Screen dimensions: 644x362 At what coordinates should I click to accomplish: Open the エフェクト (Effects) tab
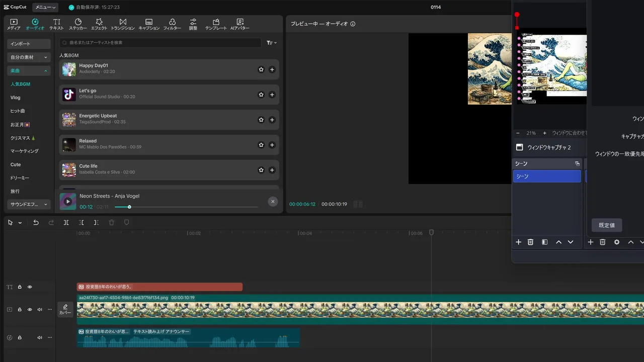tap(99, 24)
